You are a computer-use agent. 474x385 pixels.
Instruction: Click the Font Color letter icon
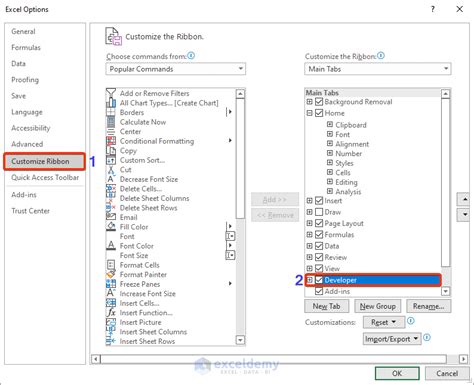pos(111,246)
